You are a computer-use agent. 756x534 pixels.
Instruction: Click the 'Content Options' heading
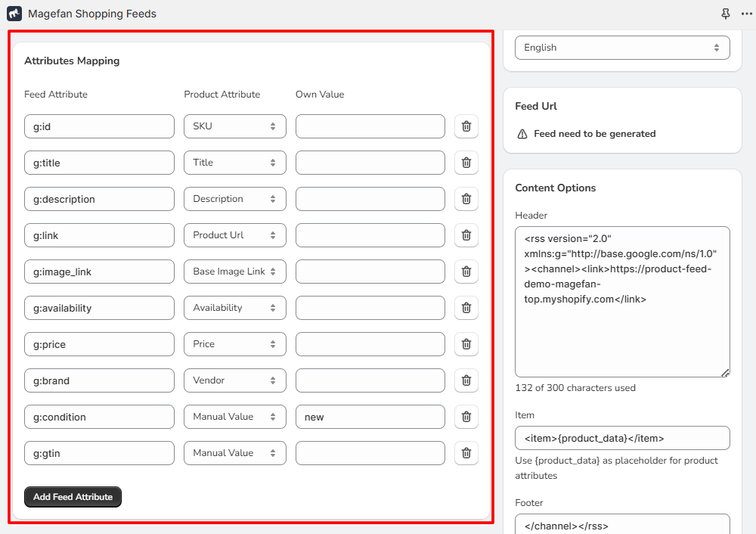[556, 188]
